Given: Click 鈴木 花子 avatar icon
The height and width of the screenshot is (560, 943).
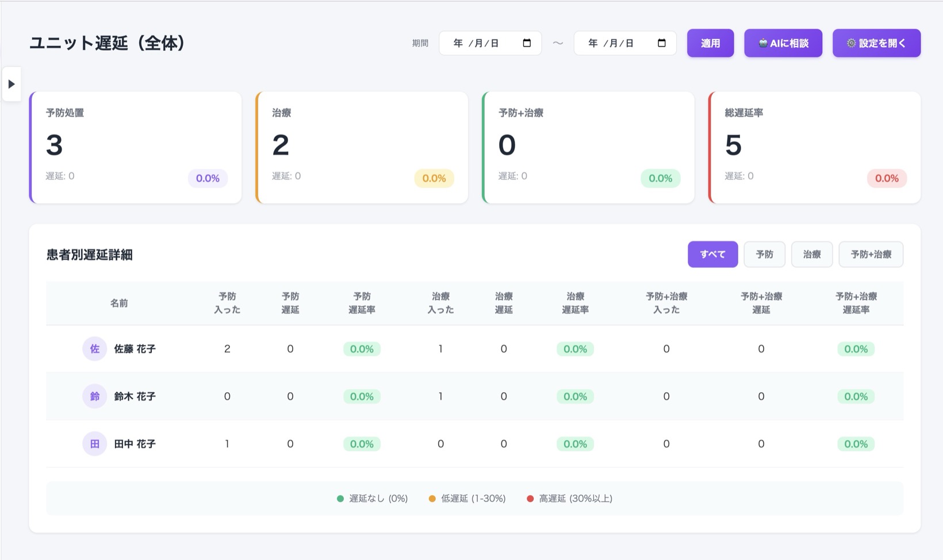Looking at the screenshot, I should click(95, 396).
